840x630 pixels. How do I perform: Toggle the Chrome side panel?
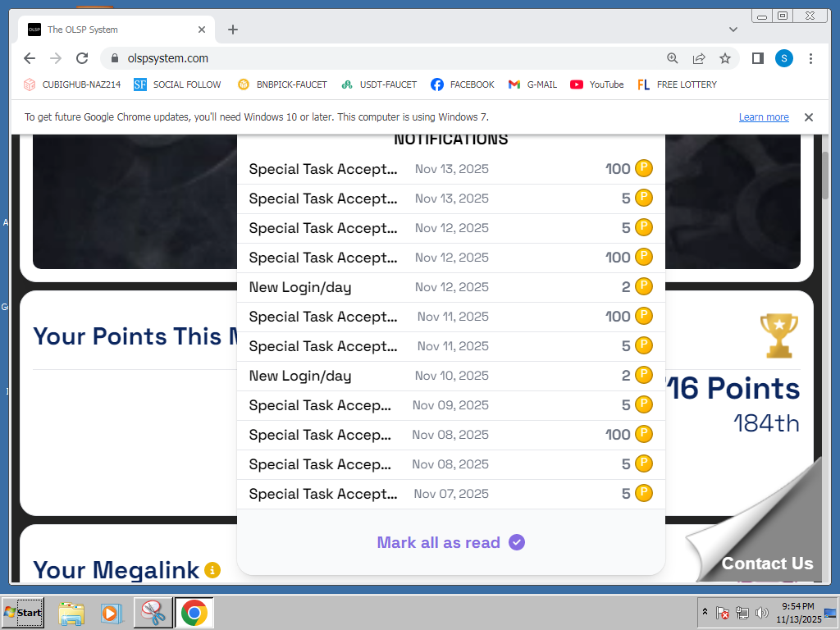click(x=758, y=58)
